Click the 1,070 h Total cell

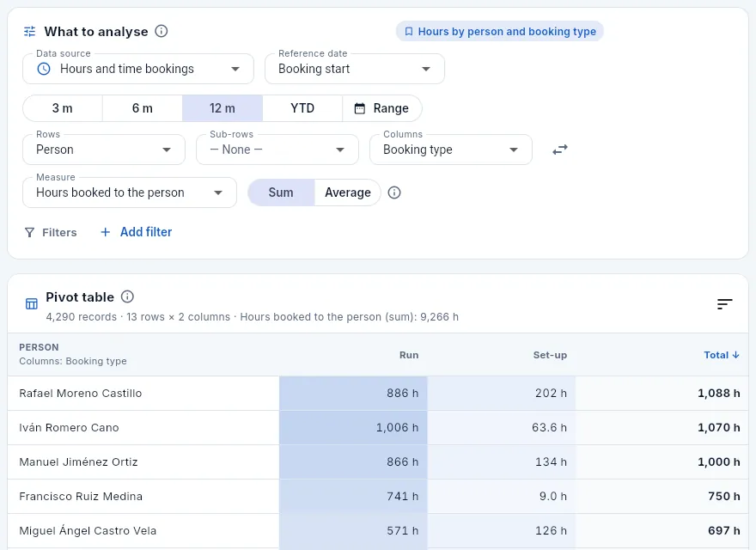pos(662,427)
